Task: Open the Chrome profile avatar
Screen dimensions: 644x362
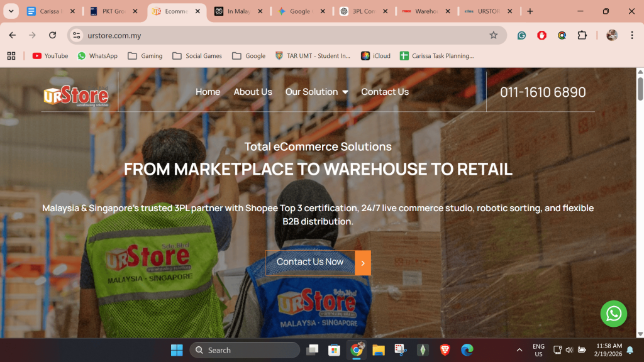Action: pos(612,36)
